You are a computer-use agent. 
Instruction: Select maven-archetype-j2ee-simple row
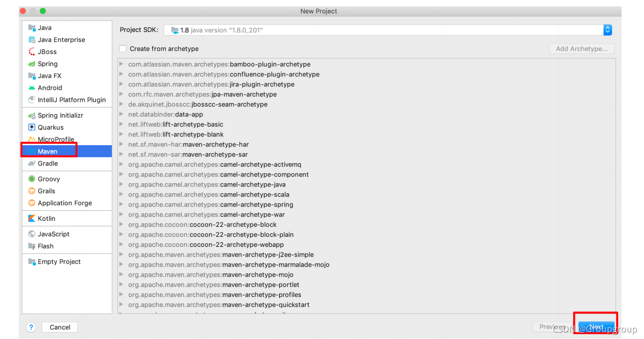pyautogui.click(x=366, y=255)
